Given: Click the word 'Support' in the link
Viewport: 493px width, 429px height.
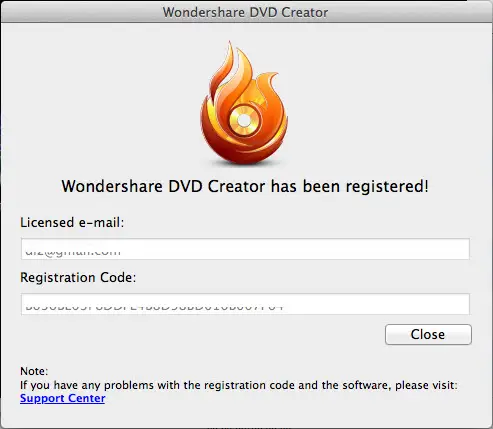Looking at the screenshot, I should 38,398.
